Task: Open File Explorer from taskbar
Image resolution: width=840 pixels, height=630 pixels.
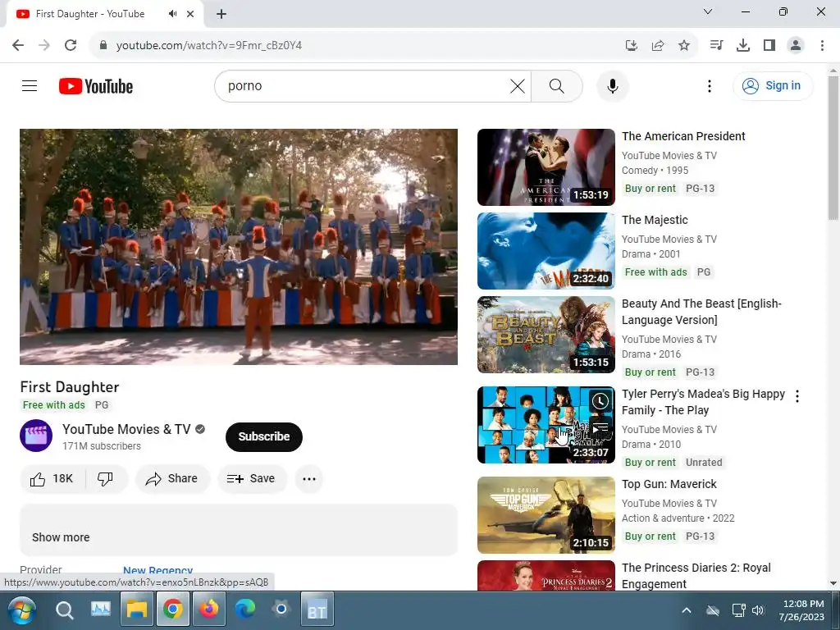Action: (x=137, y=609)
